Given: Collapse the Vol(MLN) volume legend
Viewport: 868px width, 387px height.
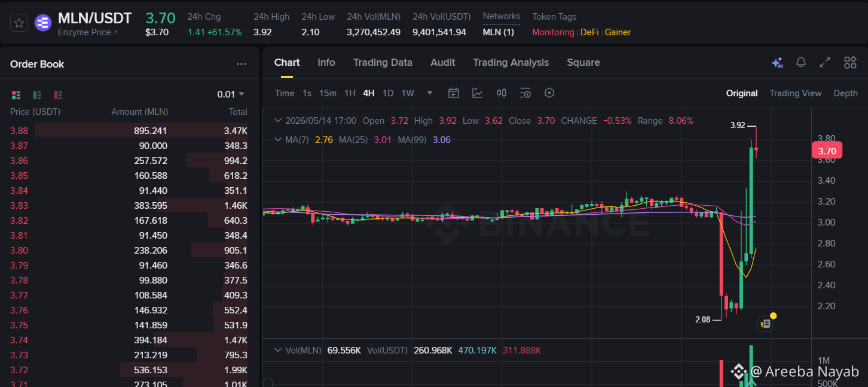Looking at the screenshot, I should 277,351.
